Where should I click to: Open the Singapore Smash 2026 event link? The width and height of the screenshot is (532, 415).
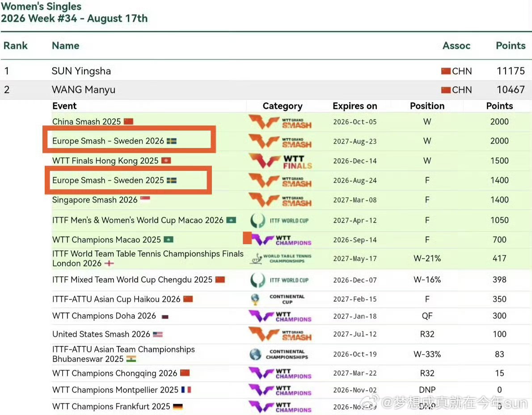click(95, 200)
